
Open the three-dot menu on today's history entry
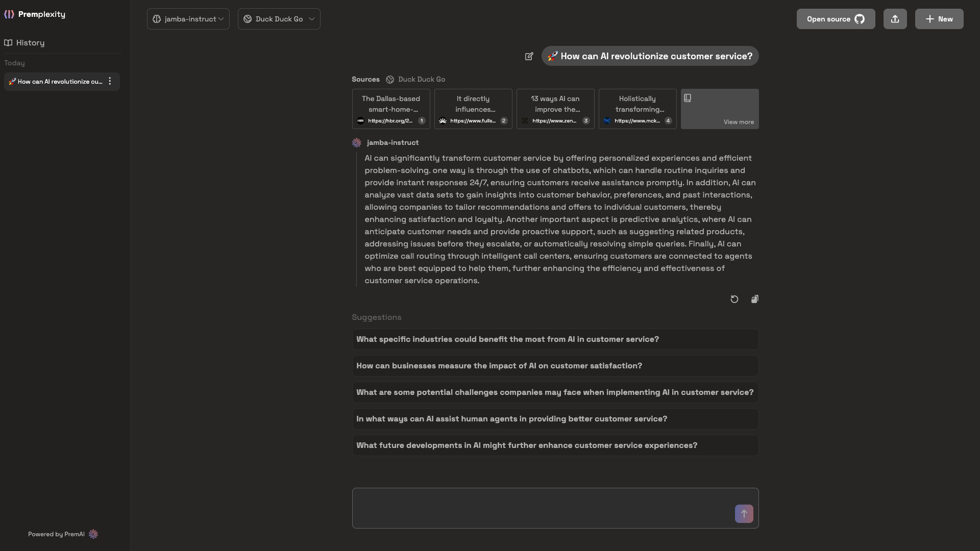(x=109, y=81)
